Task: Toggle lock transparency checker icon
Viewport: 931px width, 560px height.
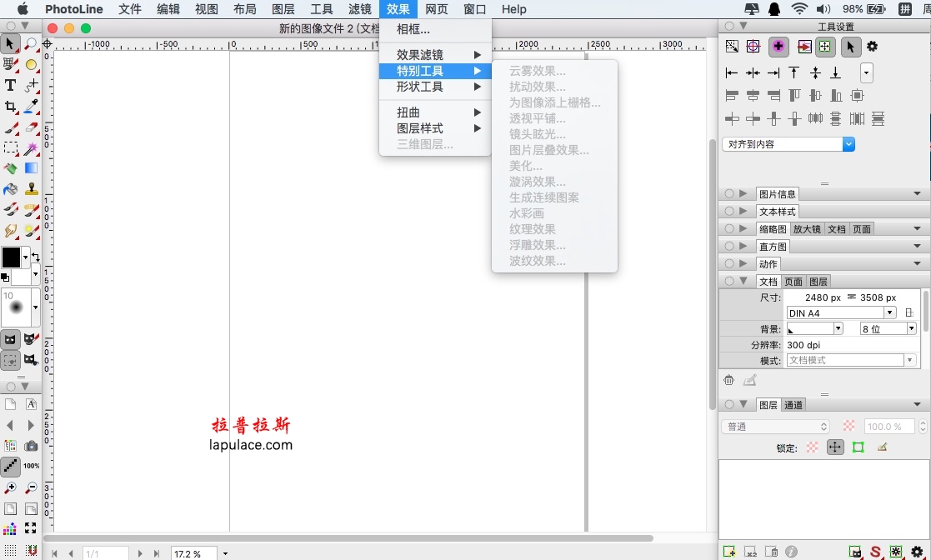Action: coord(813,447)
